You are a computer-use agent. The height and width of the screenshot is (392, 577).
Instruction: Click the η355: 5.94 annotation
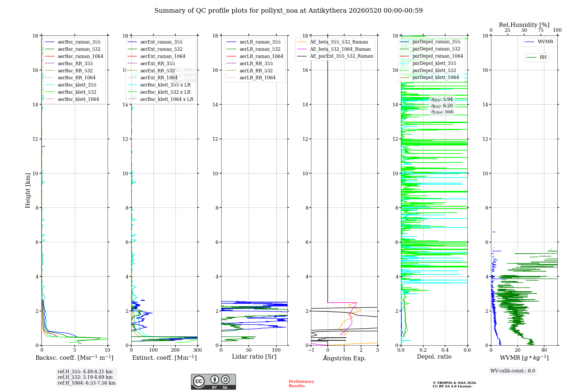pos(442,99)
